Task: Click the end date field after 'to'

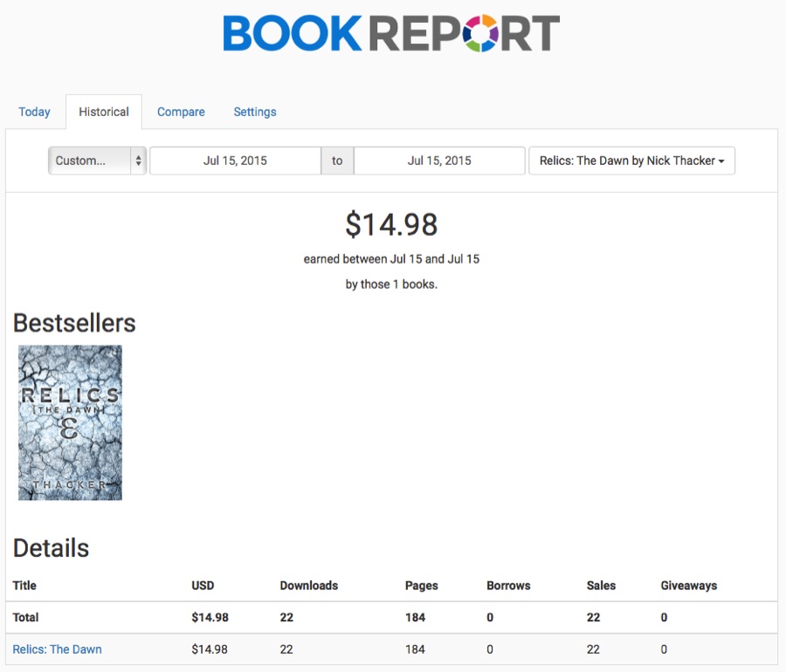Action: [439, 161]
